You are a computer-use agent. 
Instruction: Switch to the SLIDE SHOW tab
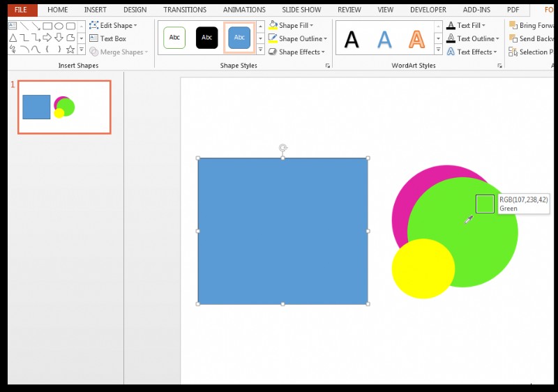tap(301, 10)
